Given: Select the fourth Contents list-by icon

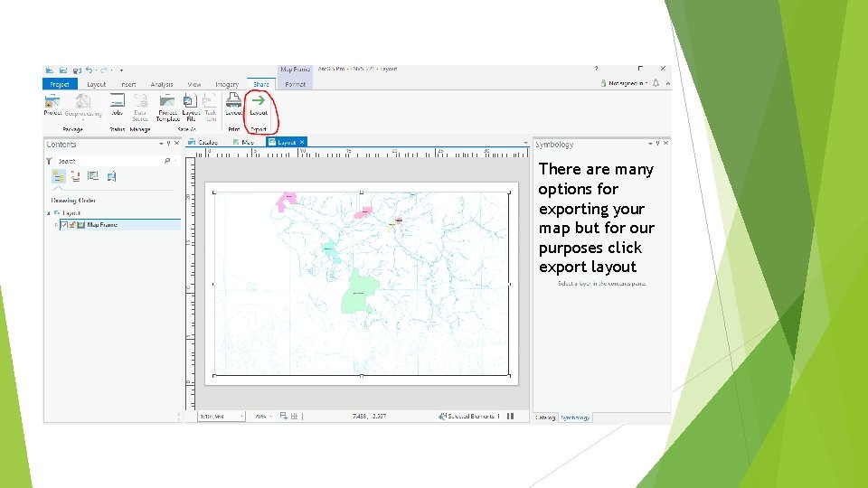Looking at the screenshot, I should [x=111, y=176].
